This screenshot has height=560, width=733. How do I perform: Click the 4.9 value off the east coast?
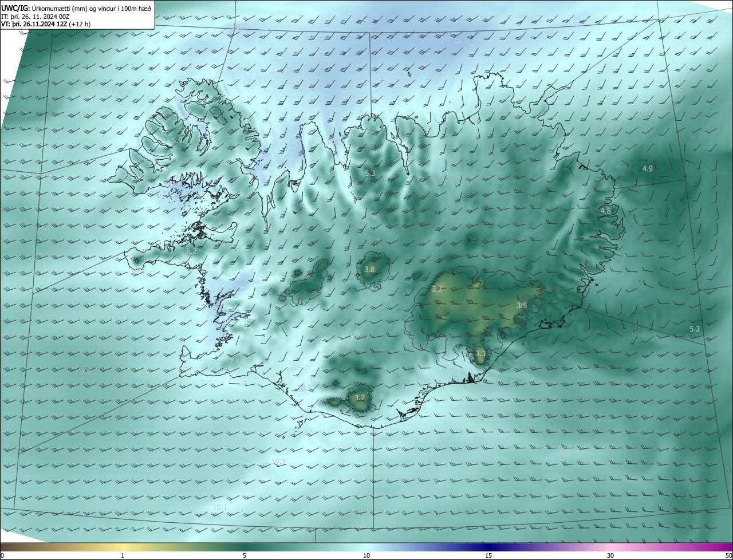648,168
